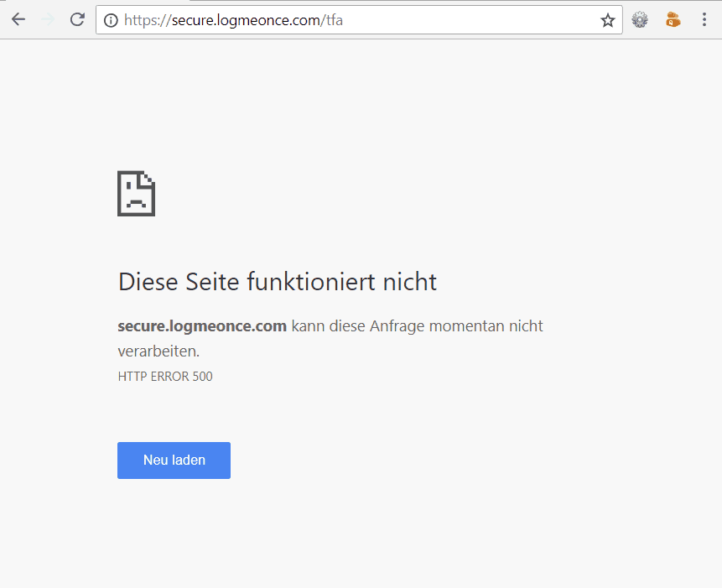Click the greyed-out forward arrow
Image resolution: width=722 pixels, height=588 pixels.
click(48, 19)
